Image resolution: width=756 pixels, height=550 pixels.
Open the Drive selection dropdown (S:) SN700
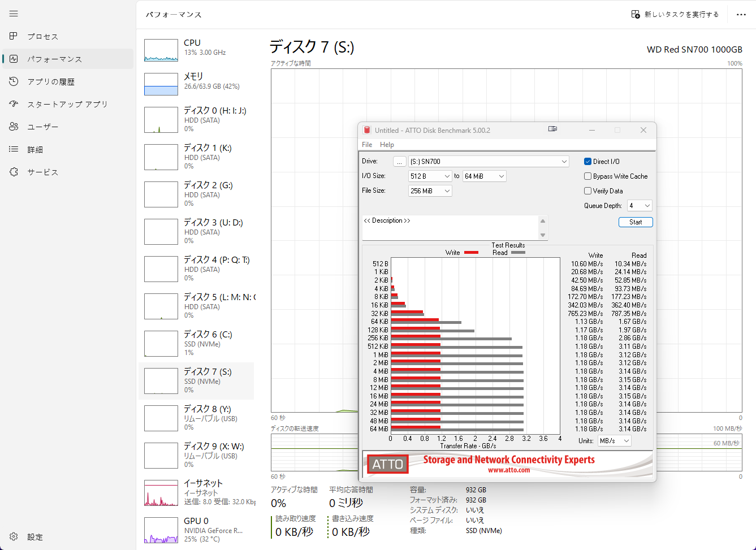[x=489, y=162]
